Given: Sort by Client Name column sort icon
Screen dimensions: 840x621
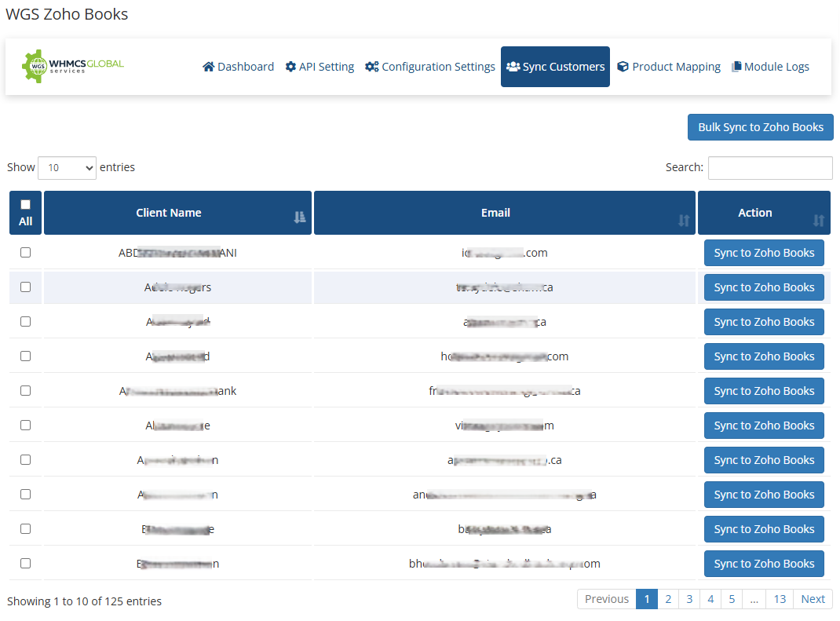Looking at the screenshot, I should pyautogui.click(x=299, y=218).
